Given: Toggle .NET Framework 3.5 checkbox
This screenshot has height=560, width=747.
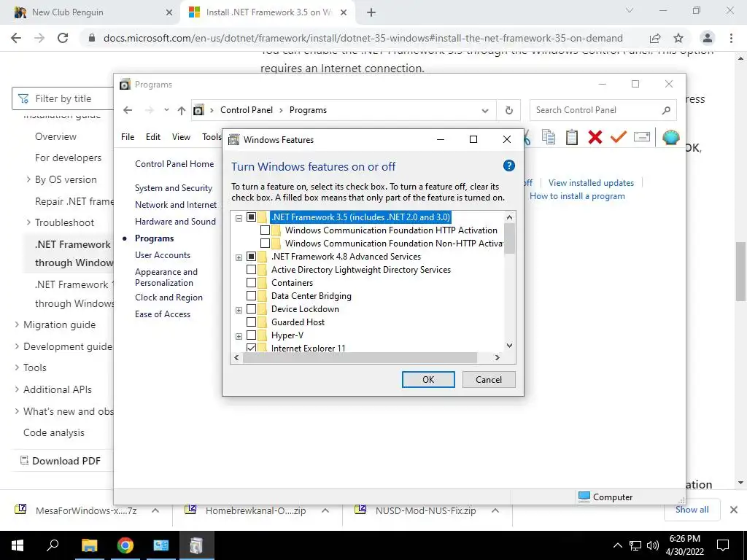Looking at the screenshot, I should (251, 217).
